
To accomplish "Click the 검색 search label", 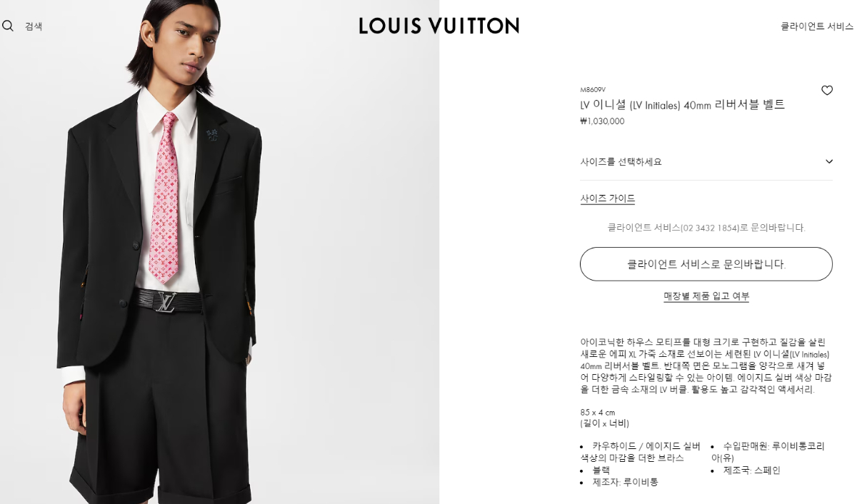I will point(34,26).
